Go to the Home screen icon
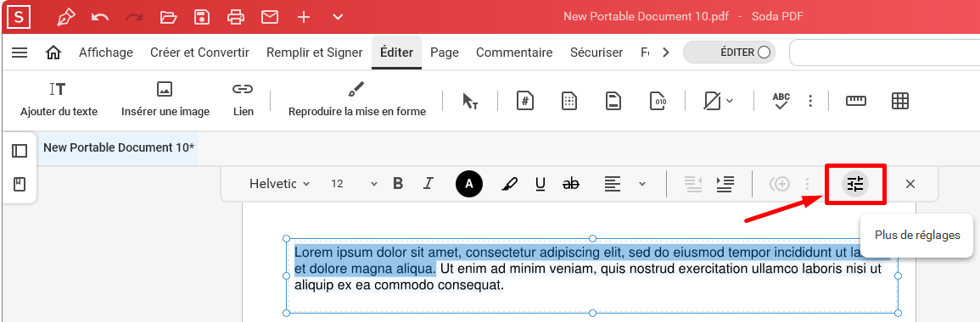 pos(53,53)
